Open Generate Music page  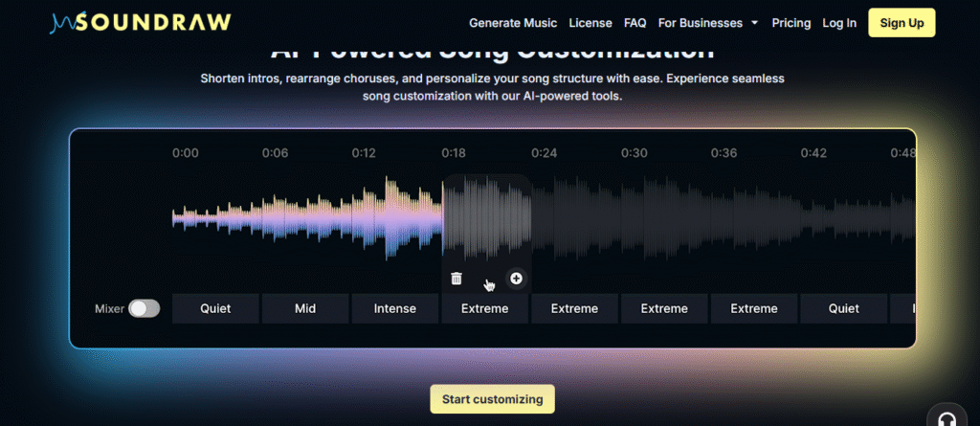tap(513, 23)
